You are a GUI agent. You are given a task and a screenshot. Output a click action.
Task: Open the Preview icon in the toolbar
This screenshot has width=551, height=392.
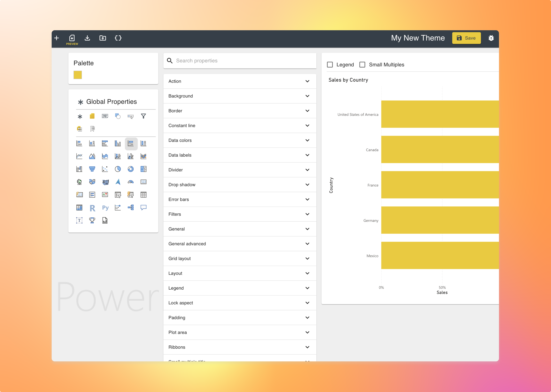pos(72,40)
